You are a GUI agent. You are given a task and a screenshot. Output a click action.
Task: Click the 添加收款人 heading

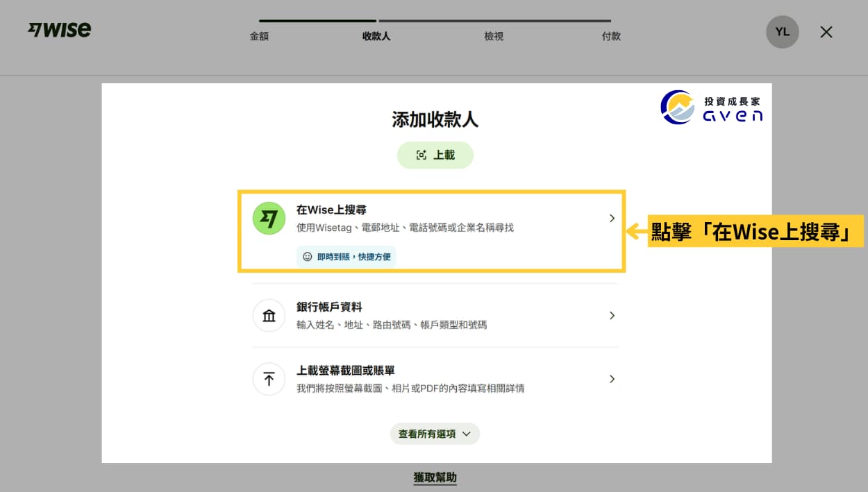coord(435,119)
